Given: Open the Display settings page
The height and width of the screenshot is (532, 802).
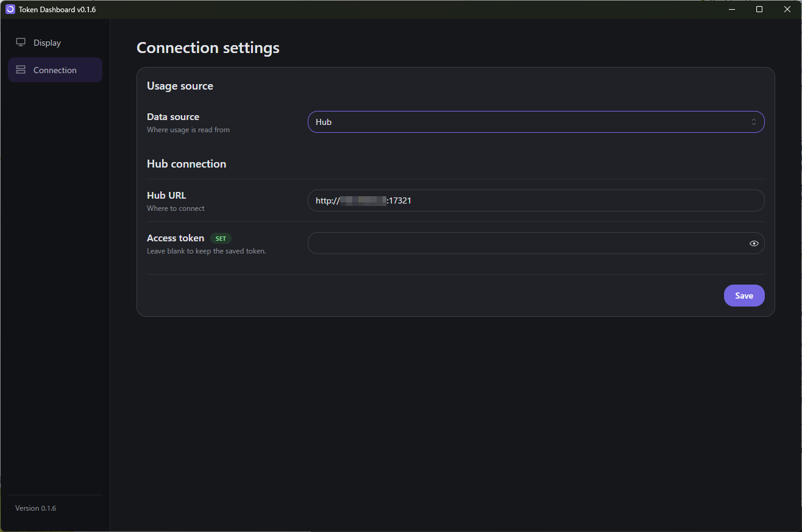Looking at the screenshot, I should point(55,43).
